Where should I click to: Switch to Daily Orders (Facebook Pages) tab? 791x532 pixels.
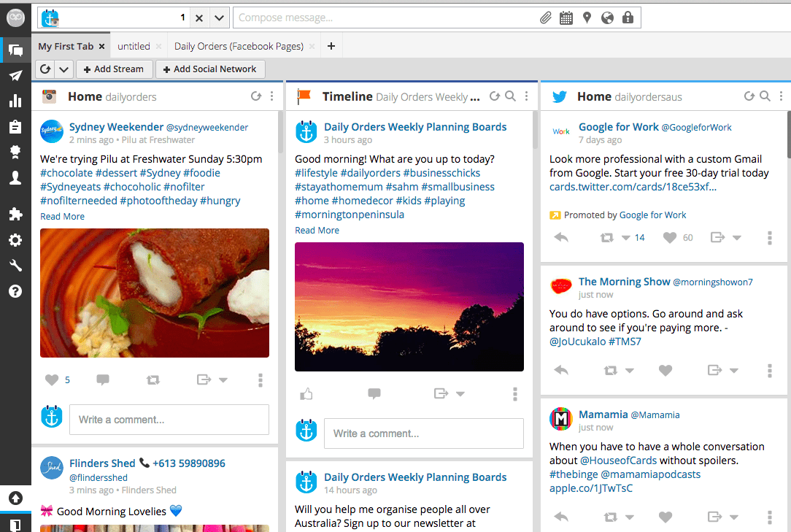(239, 46)
